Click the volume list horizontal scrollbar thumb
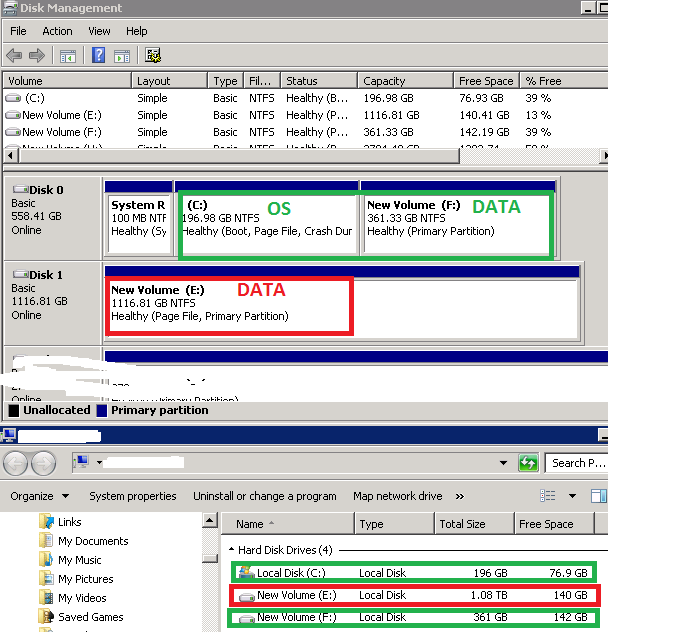The image size is (691, 632). pyautogui.click(x=240, y=156)
